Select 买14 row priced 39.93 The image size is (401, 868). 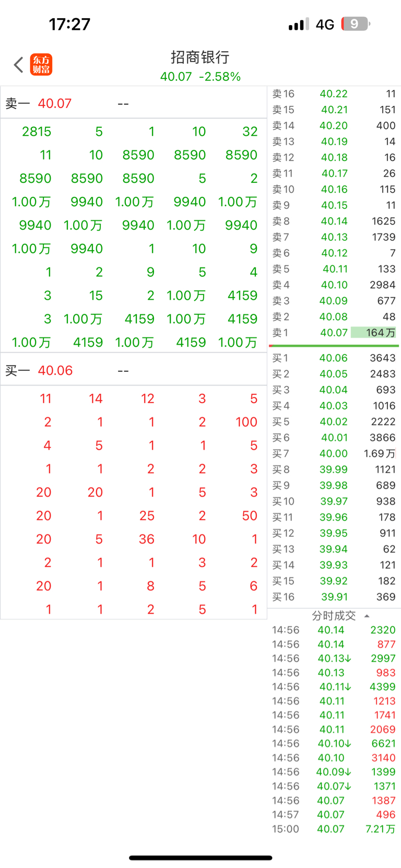coord(334,565)
